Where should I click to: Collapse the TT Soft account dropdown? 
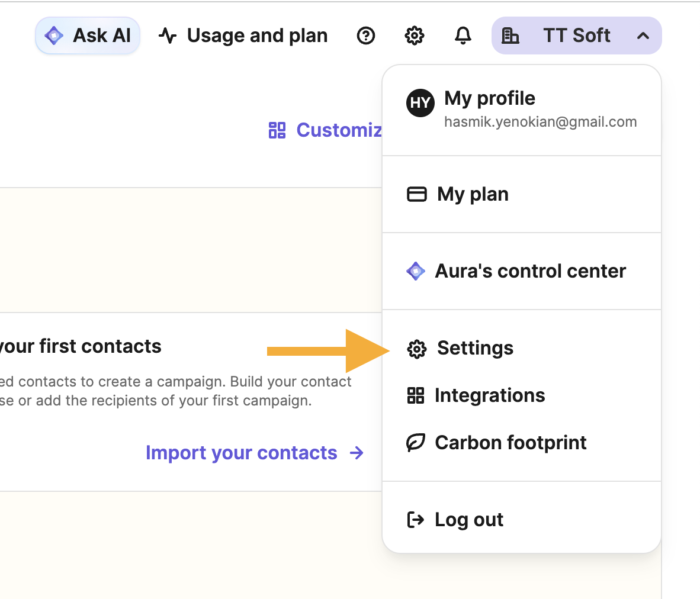tap(576, 36)
